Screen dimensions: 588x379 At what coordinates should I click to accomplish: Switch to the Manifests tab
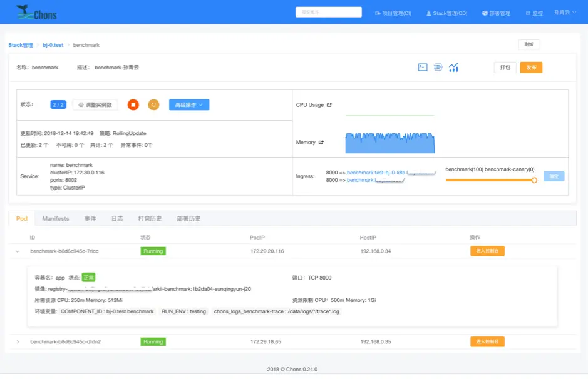[56, 219]
